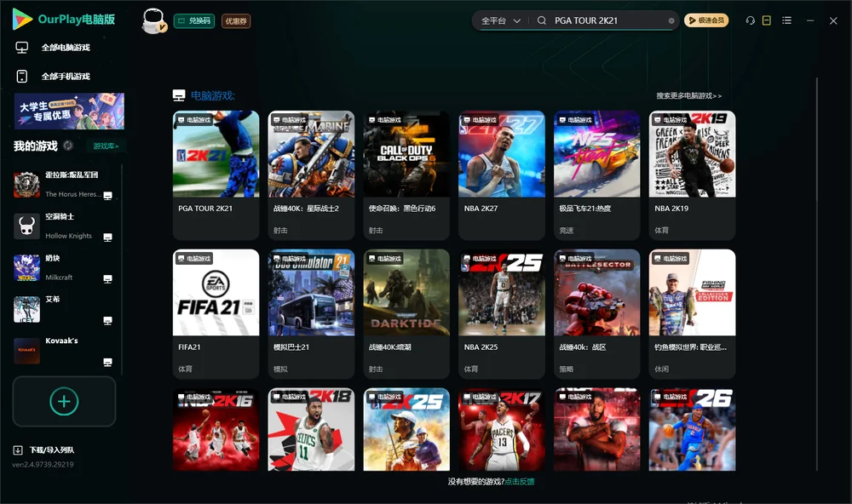
Task: Open the NBA 2K25 game card
Action: click(x=502, y=314)
